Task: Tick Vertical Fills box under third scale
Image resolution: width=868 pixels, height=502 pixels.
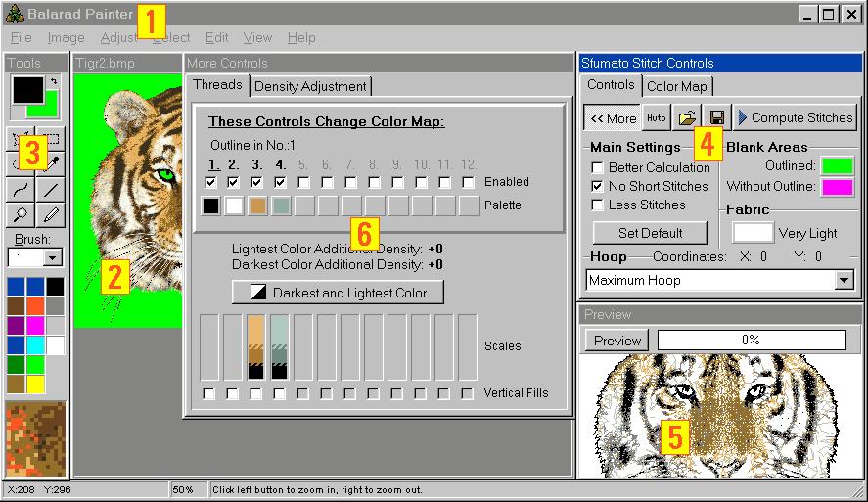Action: 255,393
